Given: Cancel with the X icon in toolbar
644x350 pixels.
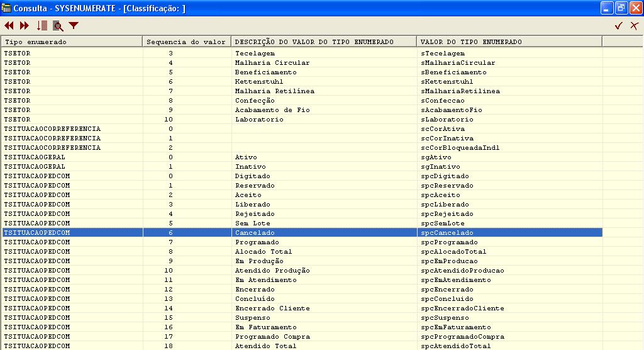Looking at the screenshot, I should point(634,26).
